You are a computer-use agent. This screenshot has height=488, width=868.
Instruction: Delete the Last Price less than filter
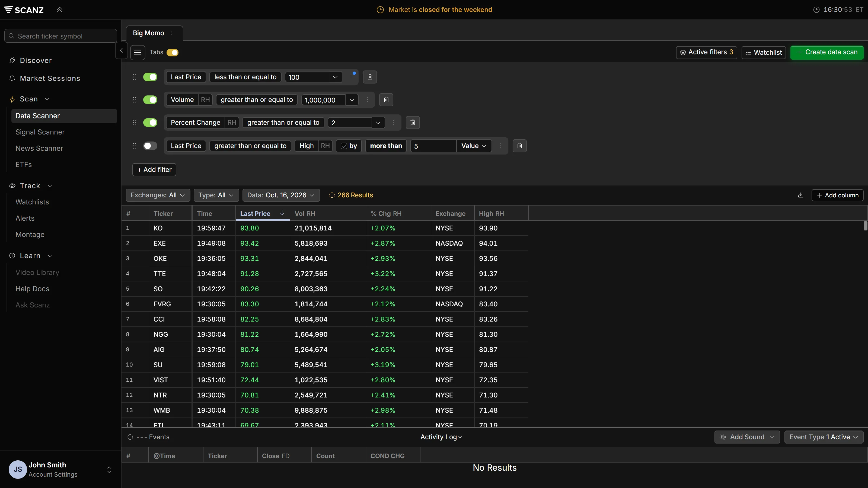370,77
